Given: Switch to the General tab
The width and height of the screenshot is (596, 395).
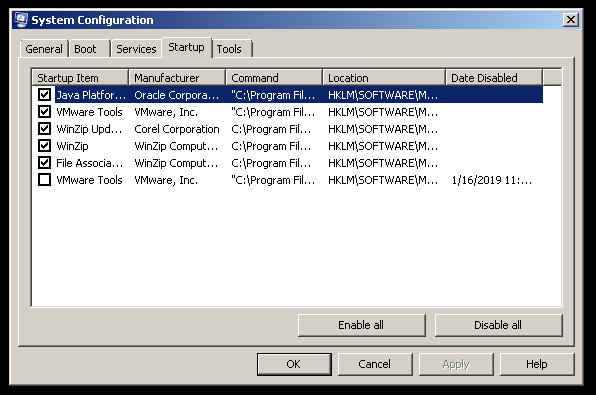Looking at the screenshot, I should 44,49.
